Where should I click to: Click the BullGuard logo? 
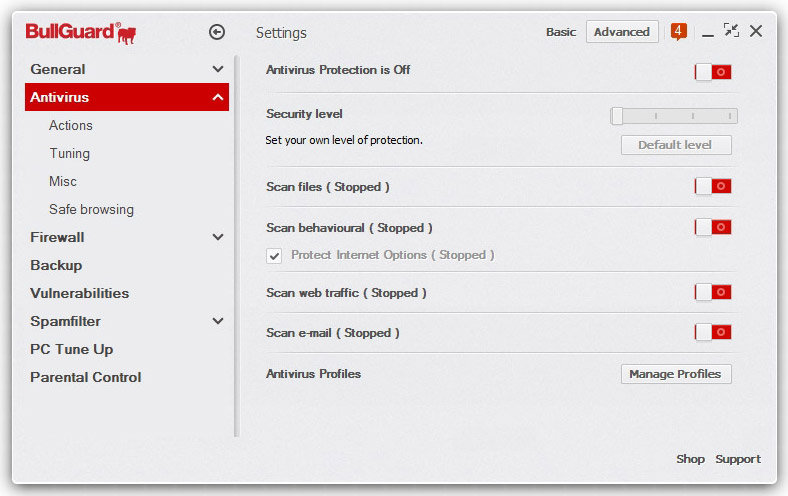pos(80,33)
